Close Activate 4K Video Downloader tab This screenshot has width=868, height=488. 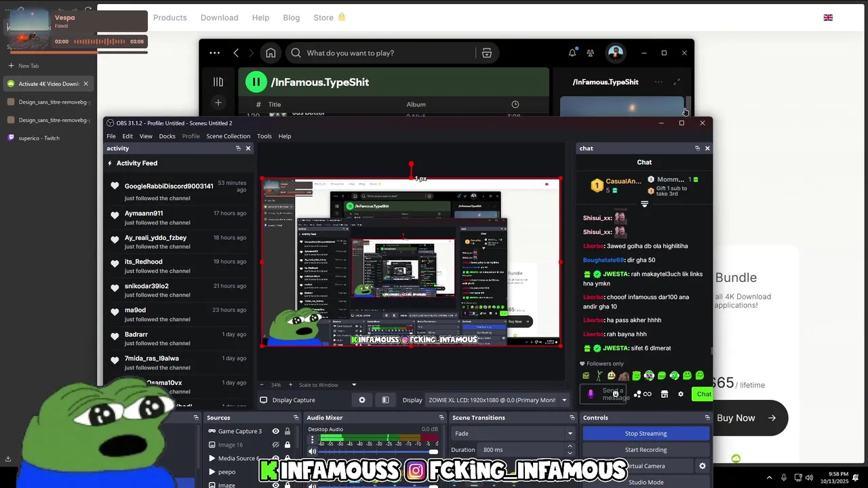[85, 84]
